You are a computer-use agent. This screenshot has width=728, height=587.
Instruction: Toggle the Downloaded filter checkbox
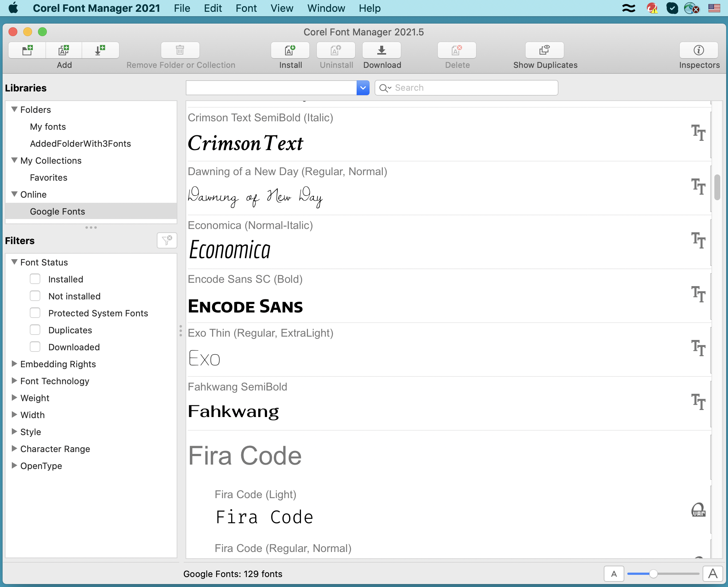coord(35,347)
